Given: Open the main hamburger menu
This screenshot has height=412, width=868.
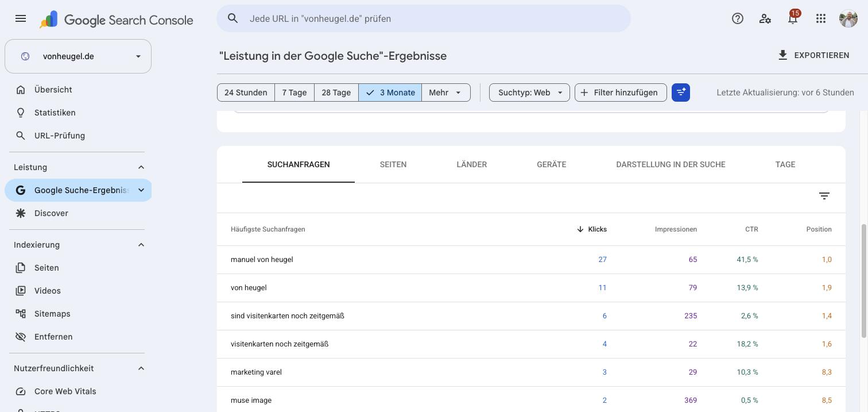Looking at the screenshot, I should click(x=21, y=18).
